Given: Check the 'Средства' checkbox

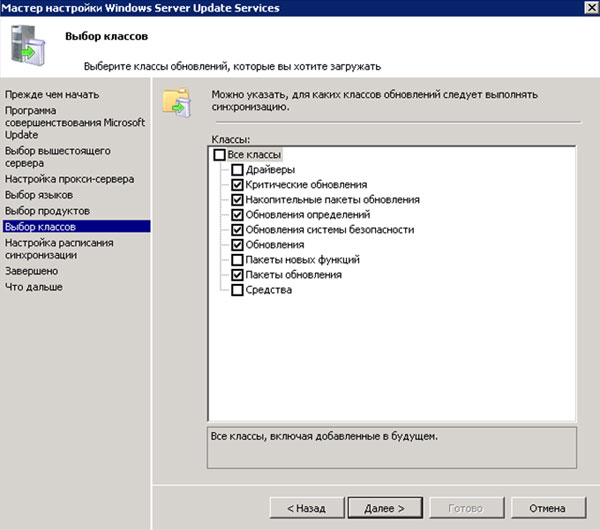Looking at the screenshot, I should pos(237,290).
